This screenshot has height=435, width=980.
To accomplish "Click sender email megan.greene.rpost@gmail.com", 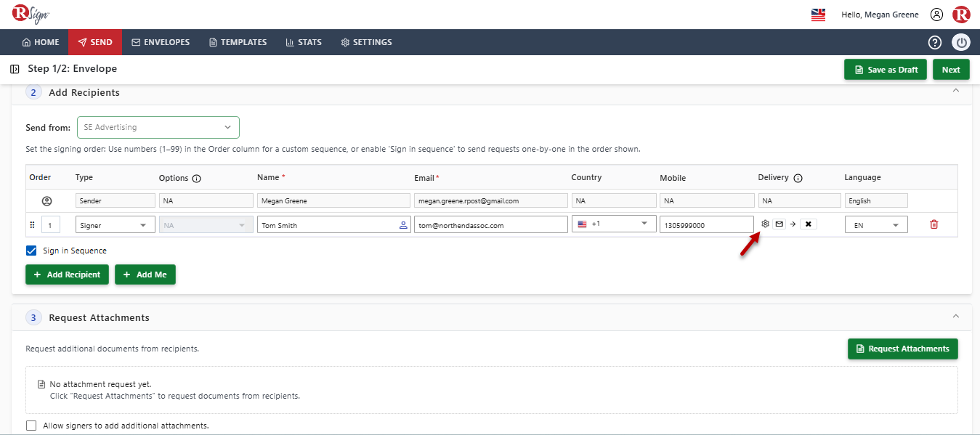I will 491,200.
